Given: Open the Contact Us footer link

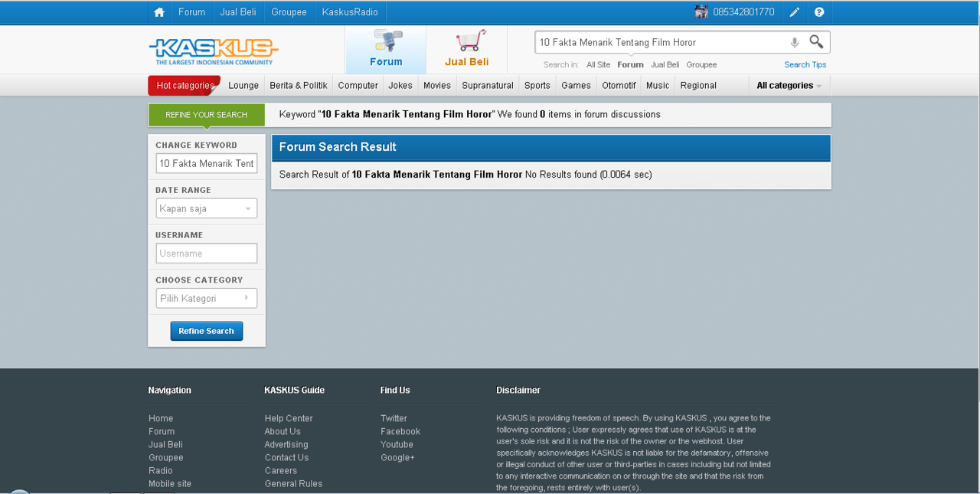Looking at the screenshot, I should [x=286, y=457].
